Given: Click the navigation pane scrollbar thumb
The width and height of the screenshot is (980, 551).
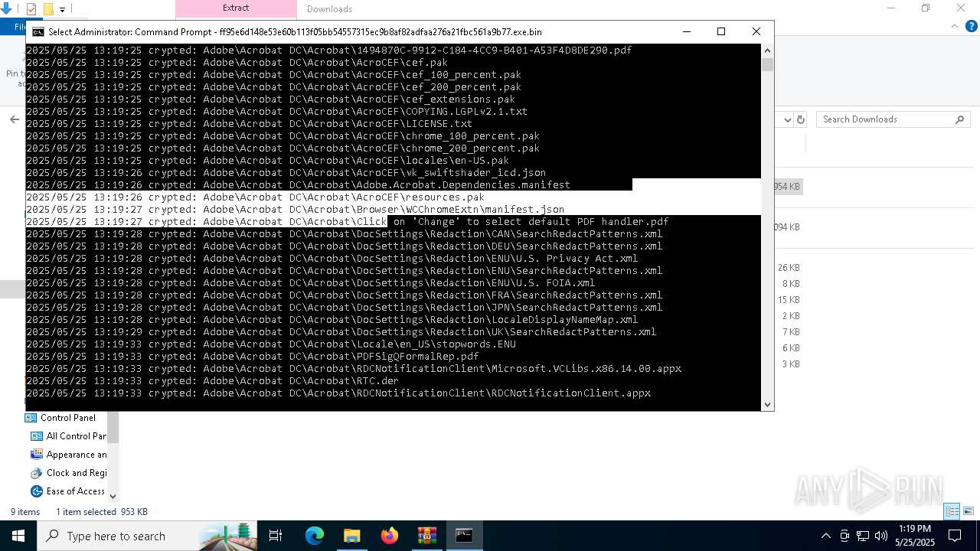Looking at the screenshot, I should (x=113, y=427).
